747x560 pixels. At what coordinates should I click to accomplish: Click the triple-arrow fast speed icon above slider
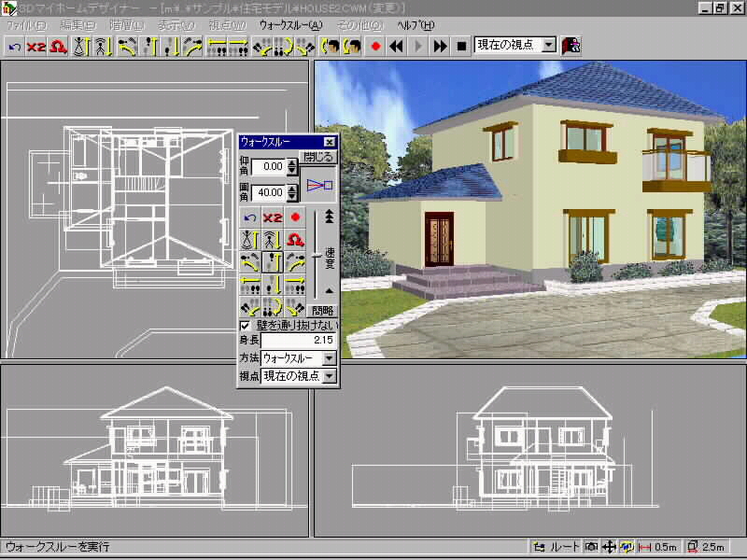[330, 217]
